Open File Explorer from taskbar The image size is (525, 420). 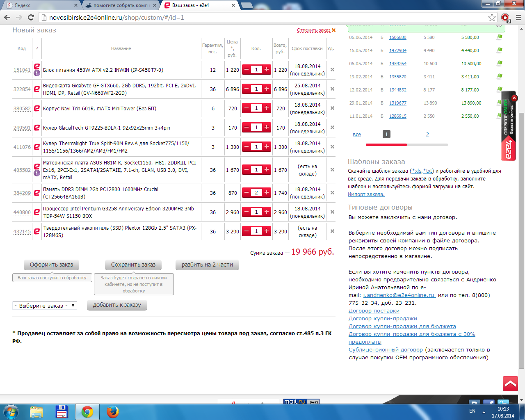[x=37, y=412]
